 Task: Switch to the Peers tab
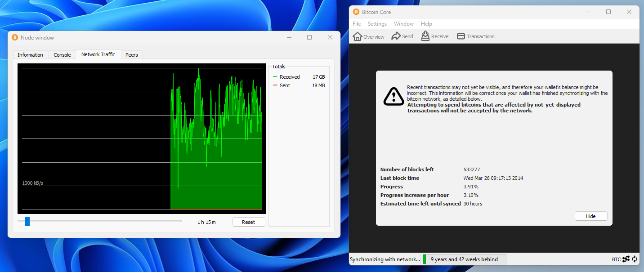click(132, 55)
